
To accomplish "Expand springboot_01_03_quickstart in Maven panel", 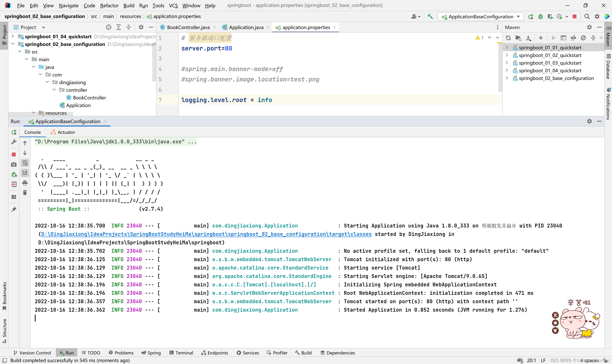I will pos(507,63).
